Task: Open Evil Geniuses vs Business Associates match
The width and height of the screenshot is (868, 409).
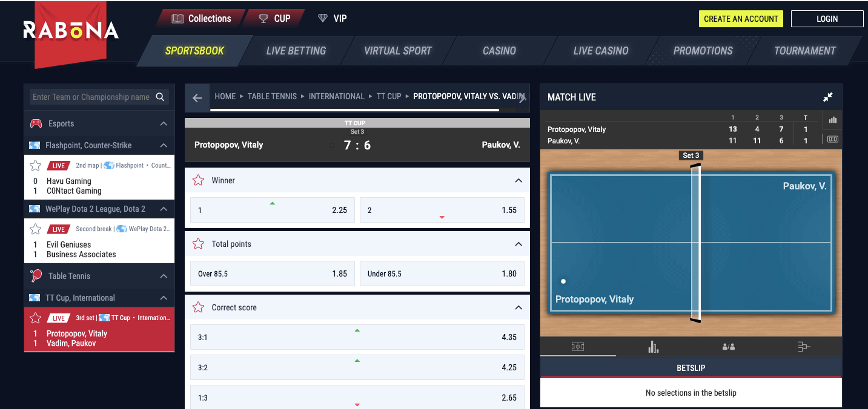Action: point(99,241)
